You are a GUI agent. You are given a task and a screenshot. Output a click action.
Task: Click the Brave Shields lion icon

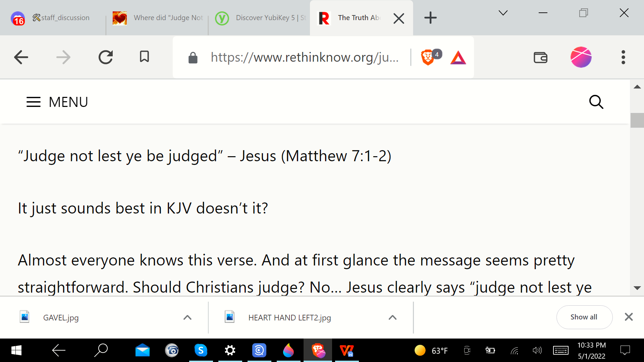428,57
